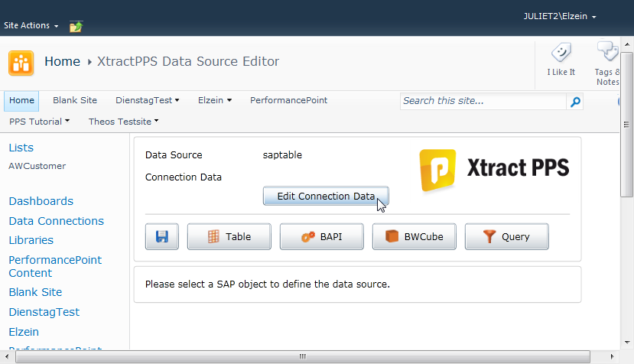Save the data source with floppy icon
This screenshot has width=634, height=364.
[161, 236]
